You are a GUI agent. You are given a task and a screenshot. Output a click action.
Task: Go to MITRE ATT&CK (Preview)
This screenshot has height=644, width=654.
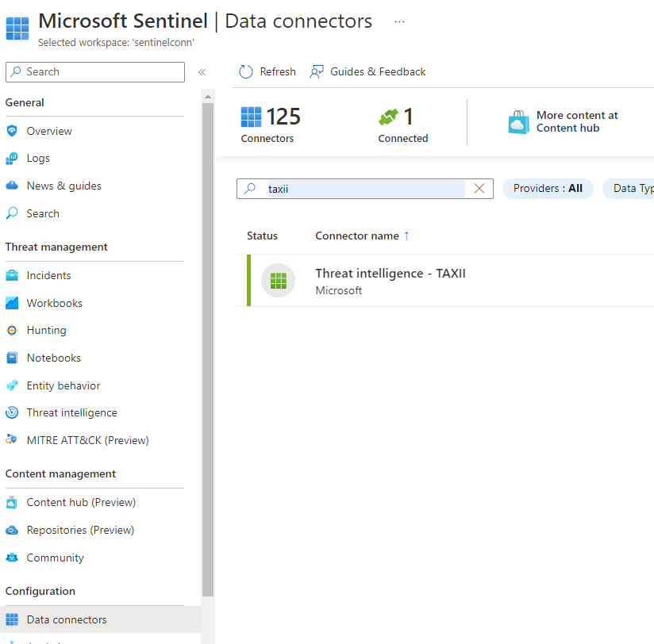(x=87, y=440)
